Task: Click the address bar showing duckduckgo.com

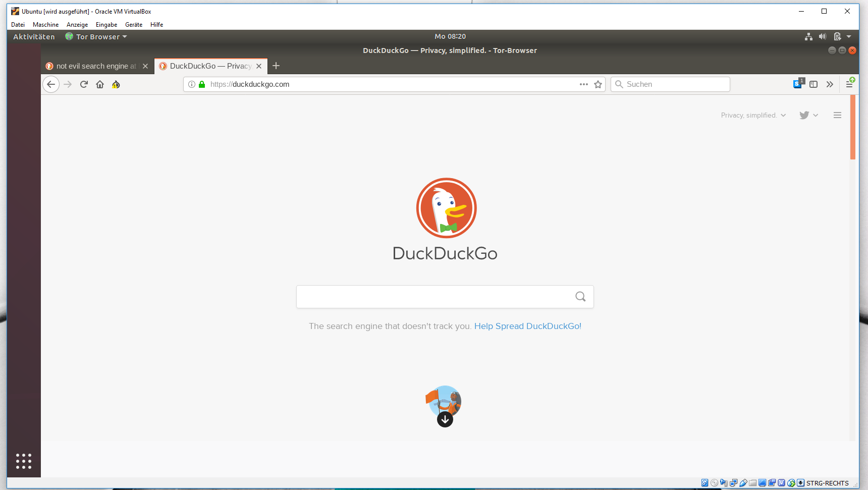Action: (394, 84)
